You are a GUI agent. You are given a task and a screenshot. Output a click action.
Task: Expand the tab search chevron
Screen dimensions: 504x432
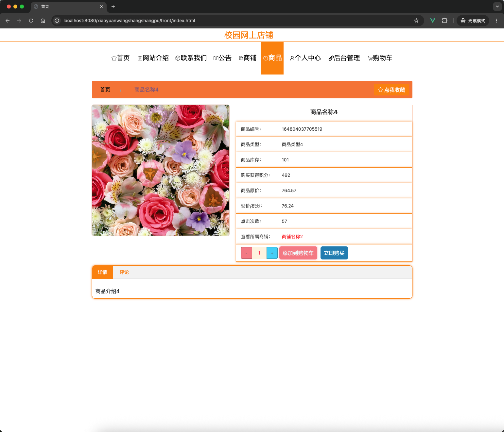point(497,7)
